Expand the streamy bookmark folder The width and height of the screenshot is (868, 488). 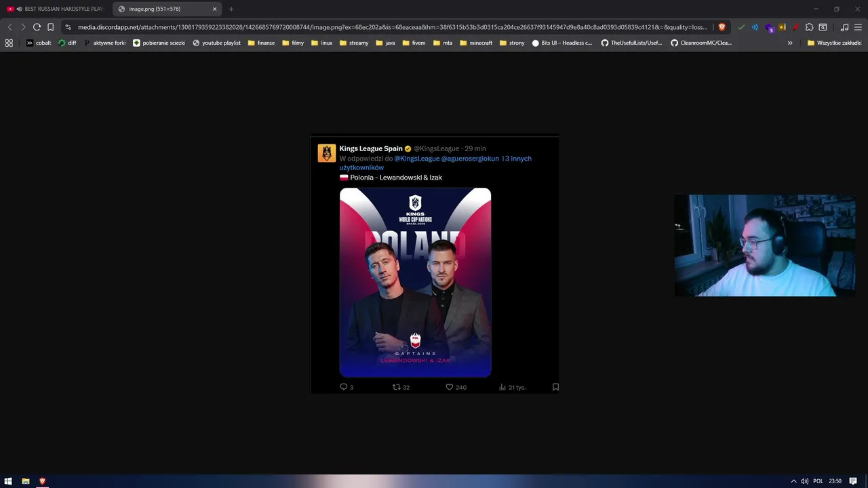tap(354, 43)
